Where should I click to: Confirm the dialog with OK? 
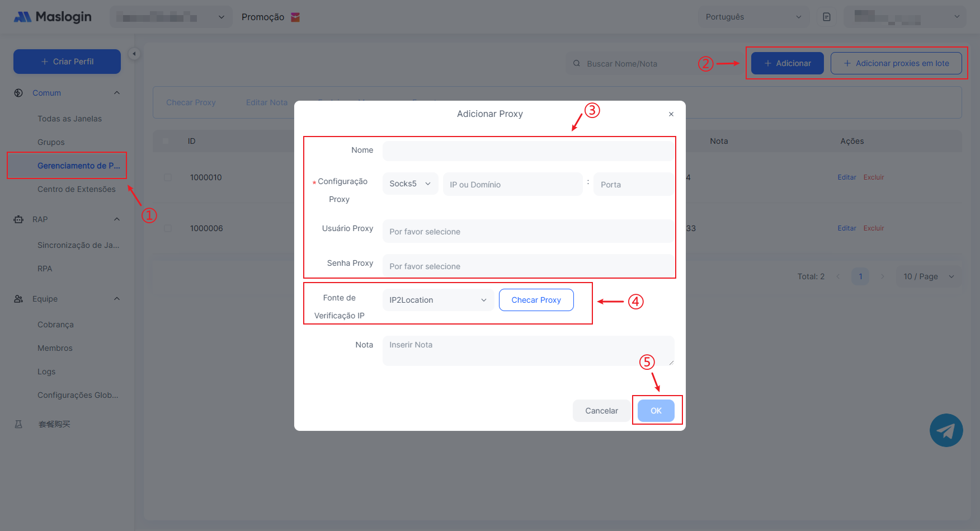pos(656,411)
